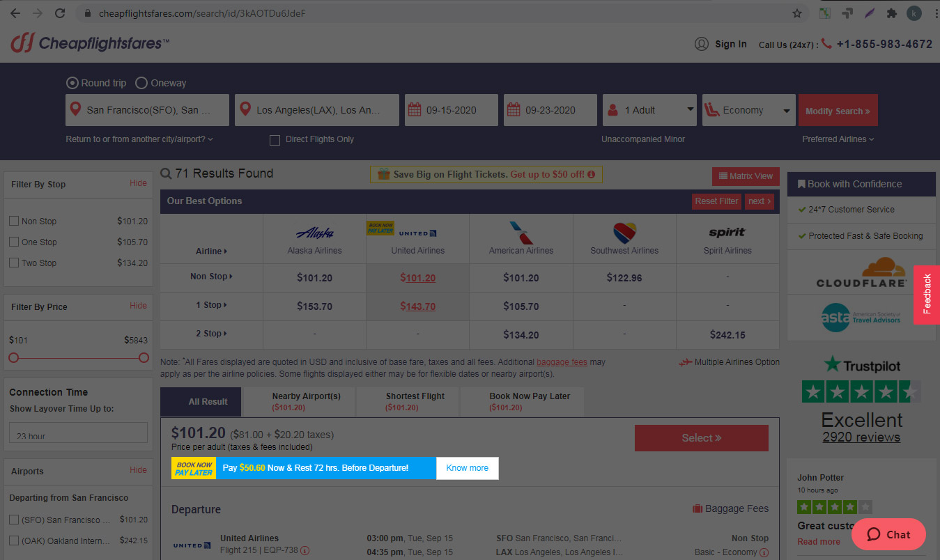Go back with the browser back arrow
The image size is (940, 560).
[x=15, y=13]
